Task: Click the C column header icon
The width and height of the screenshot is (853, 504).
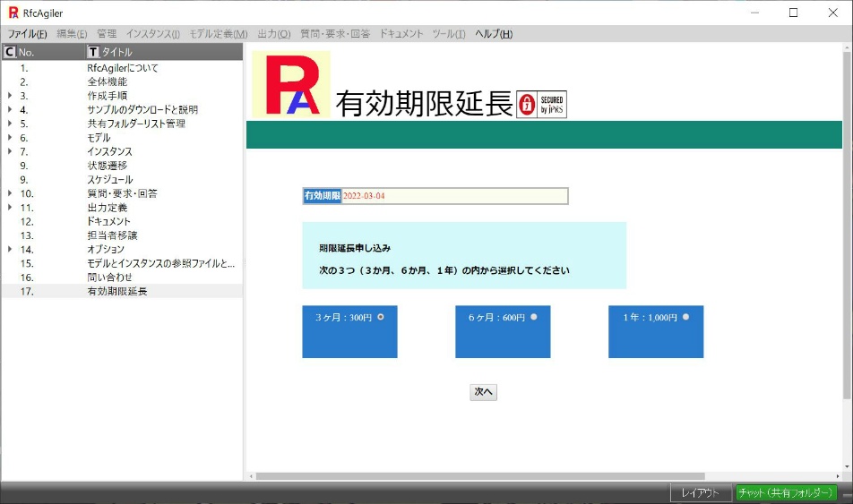Action: [x=9, y=52]
